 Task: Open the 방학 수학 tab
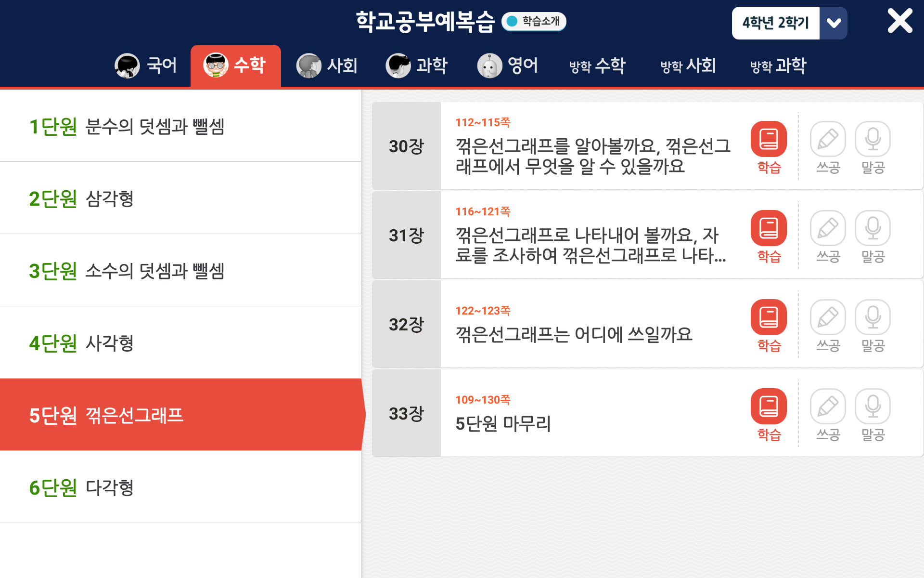click(597, 66)
